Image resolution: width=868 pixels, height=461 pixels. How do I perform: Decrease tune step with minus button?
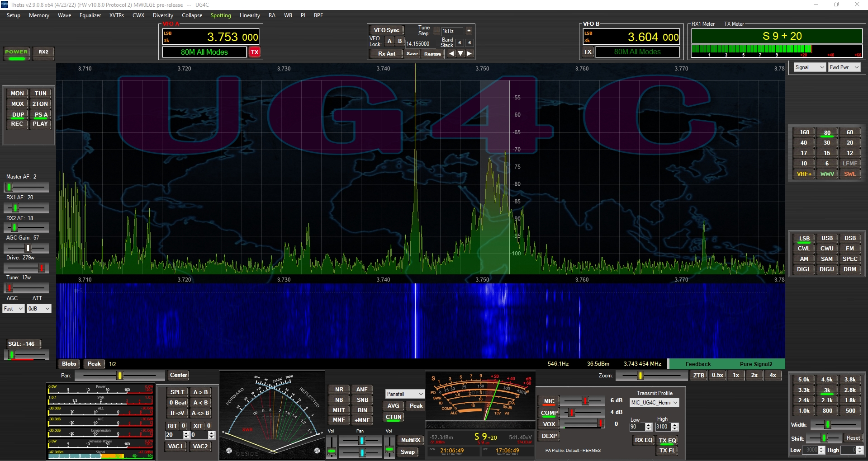click(x=436, y=31)
